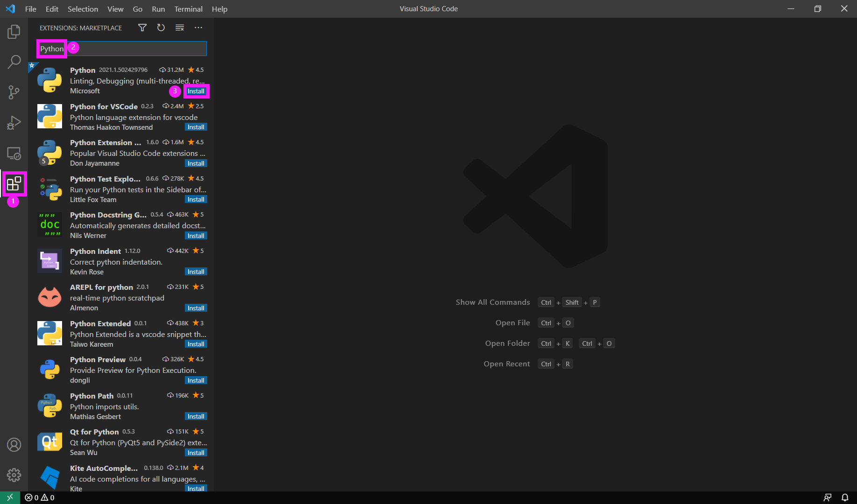Open the Remote Explorer view

tap(14, 153)
